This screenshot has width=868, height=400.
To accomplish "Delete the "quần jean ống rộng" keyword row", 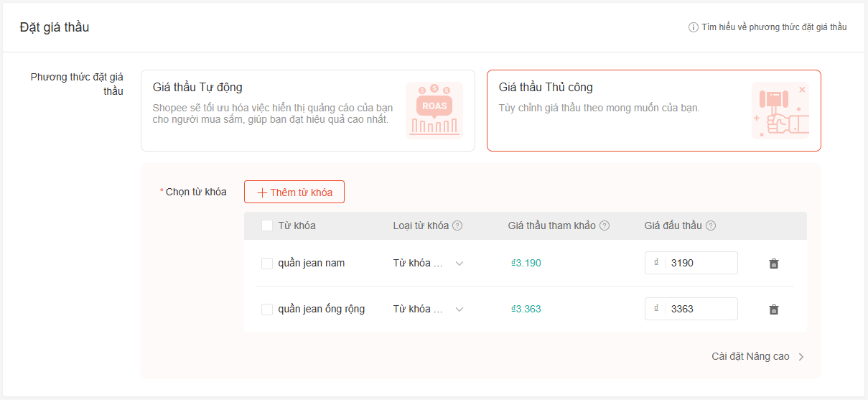I will click(x=773, y=310).
